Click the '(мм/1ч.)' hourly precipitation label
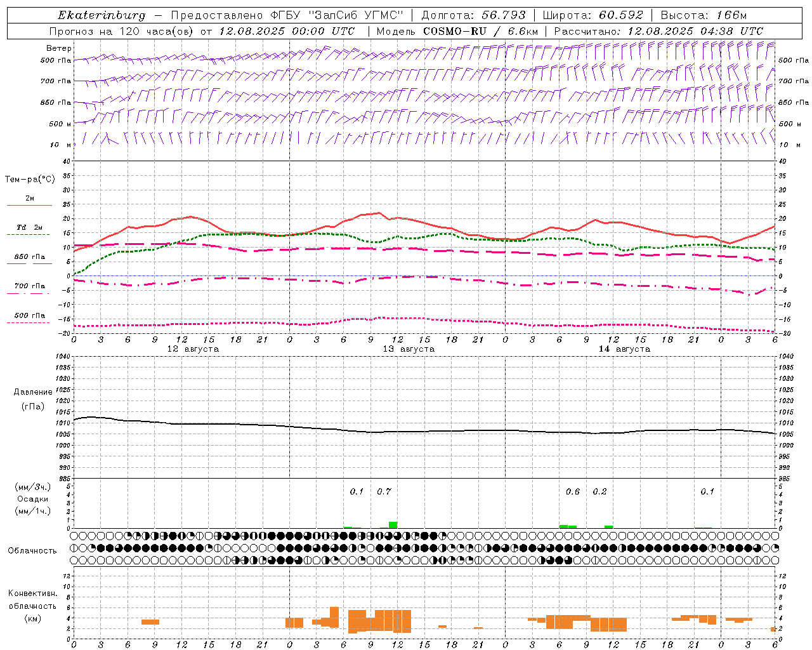Image resolution: width=812 pixels, height=650 pixels. tap(32, 511)
